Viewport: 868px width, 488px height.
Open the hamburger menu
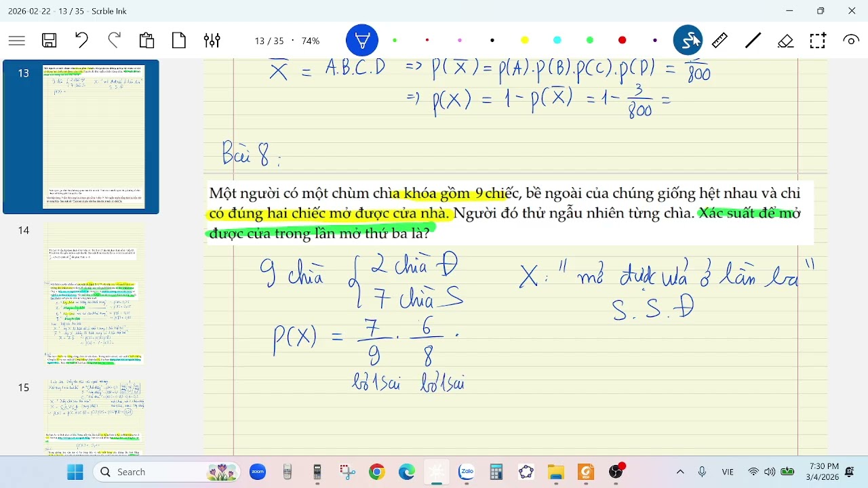tap(17, 41)
